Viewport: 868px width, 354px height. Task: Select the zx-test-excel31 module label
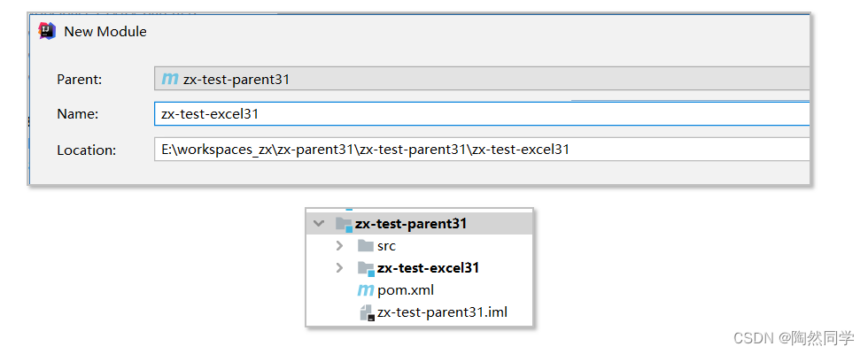tap(428, 268)
